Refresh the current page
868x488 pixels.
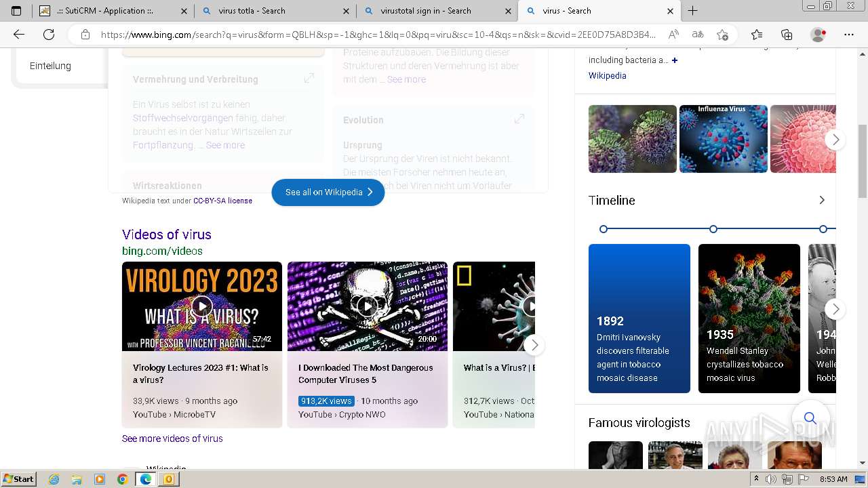click(49, 35)
